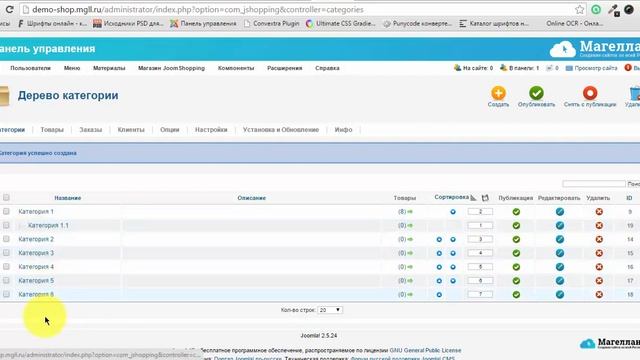640x360 pixels.
Task: Move Категория 3 down in sort order
Action: (x=453, y=253)
